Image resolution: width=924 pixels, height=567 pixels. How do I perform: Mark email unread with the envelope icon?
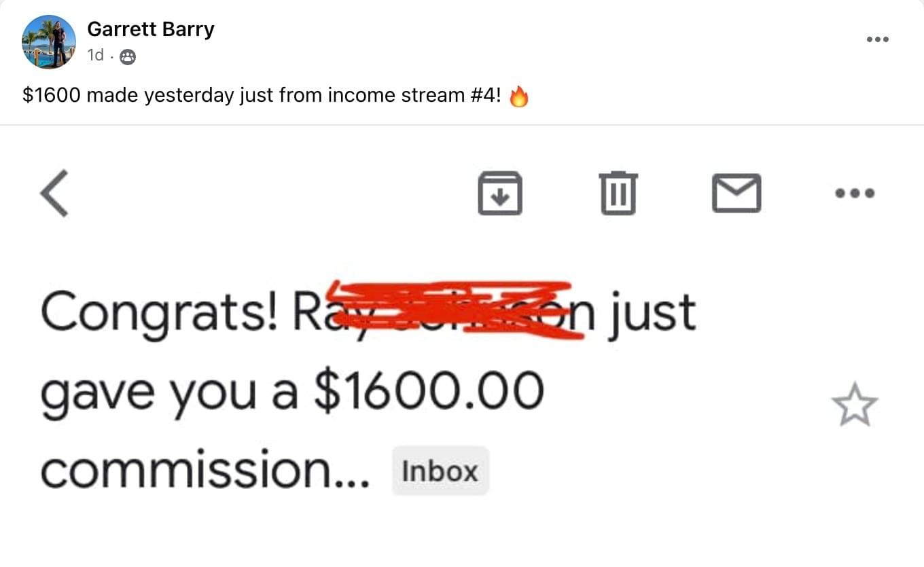click(x=736, y=193)
